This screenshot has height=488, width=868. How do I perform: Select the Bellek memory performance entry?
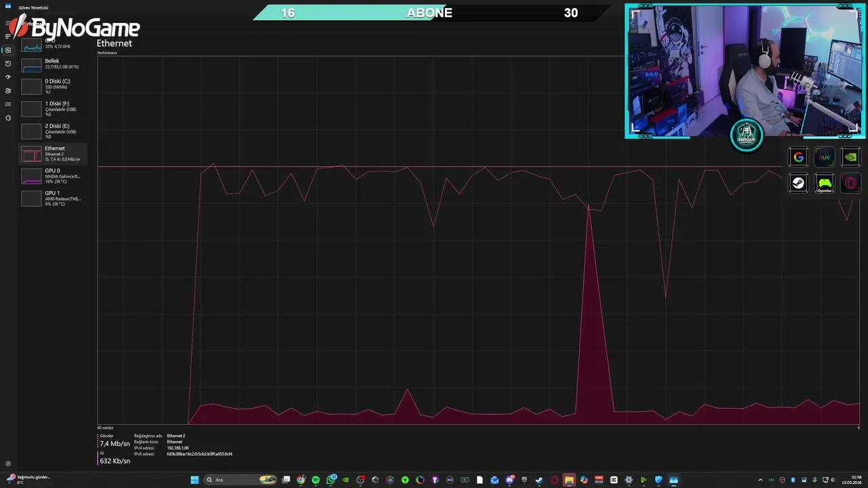click(x=53, y=64)
